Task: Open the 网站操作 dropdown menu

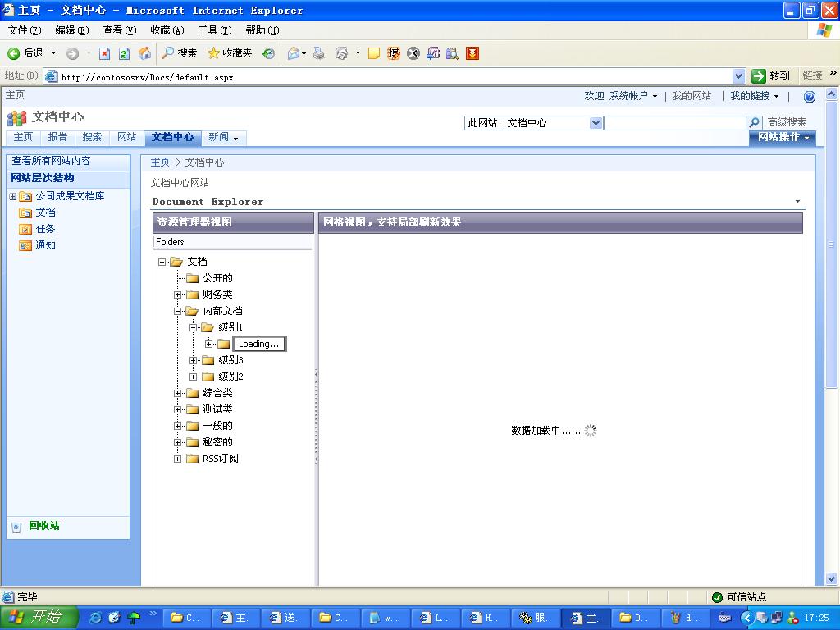Action: (783, 137)
